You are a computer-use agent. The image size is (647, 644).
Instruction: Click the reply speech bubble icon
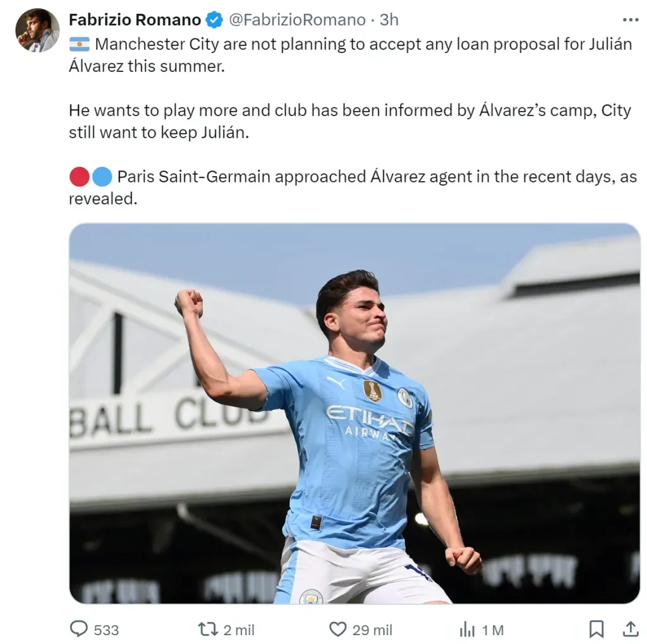[79, 629]
